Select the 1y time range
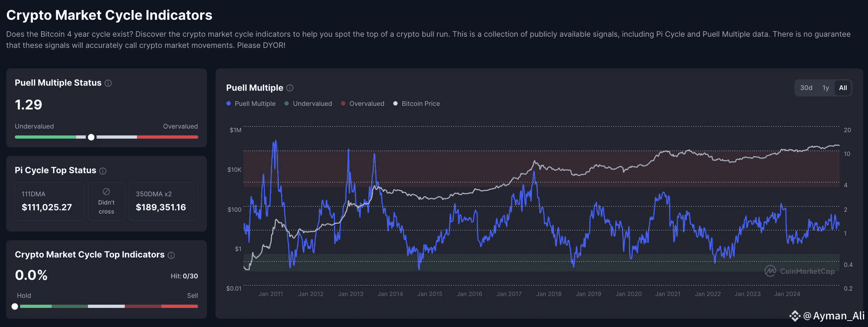 pyautogui.click(x=826, y=88)
